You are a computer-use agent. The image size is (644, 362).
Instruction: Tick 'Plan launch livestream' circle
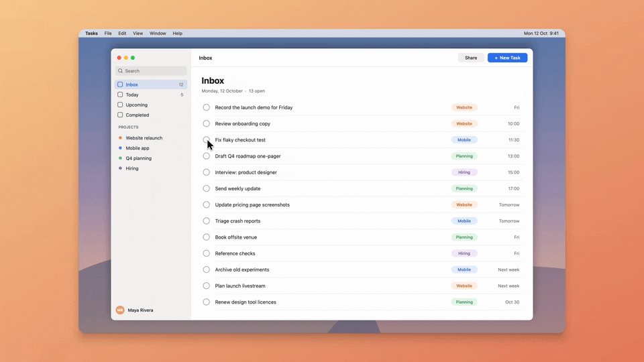(206, 286)
